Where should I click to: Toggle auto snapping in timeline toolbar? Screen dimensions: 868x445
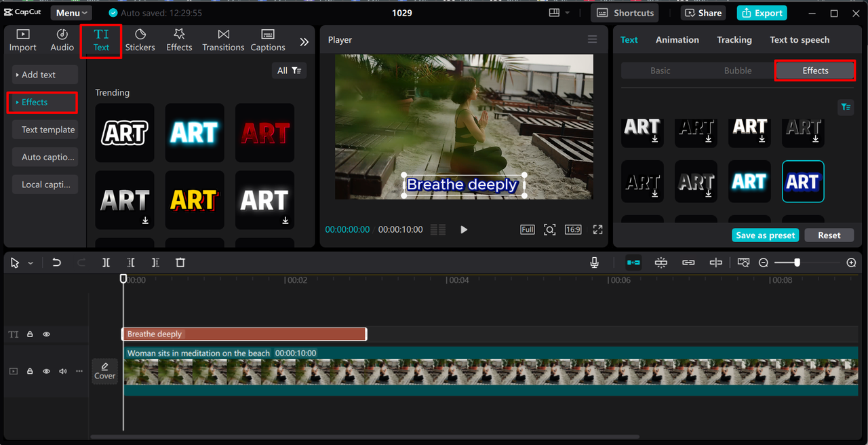[x=661, y=263]
